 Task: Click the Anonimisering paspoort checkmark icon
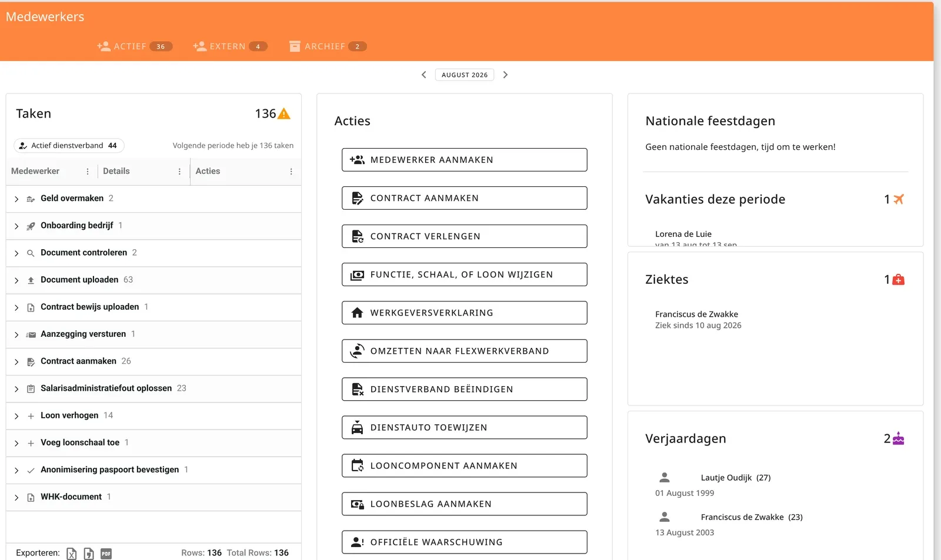31,470
